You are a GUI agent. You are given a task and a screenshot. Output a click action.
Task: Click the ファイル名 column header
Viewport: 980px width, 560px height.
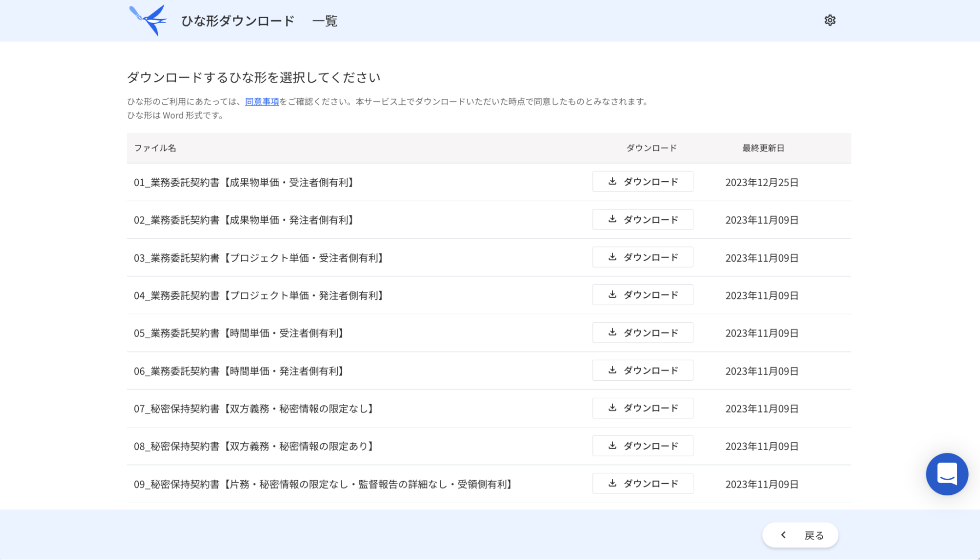[155, 148]
